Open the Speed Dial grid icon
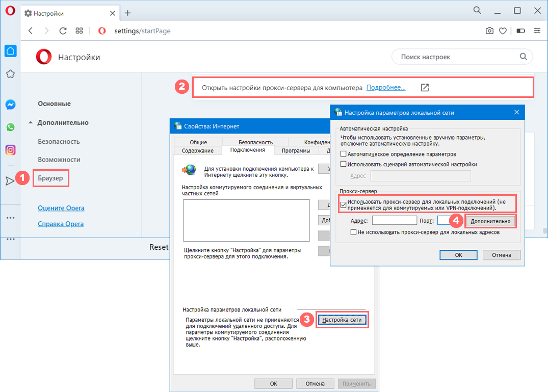 pyautogui.click(x=79, y=31)
